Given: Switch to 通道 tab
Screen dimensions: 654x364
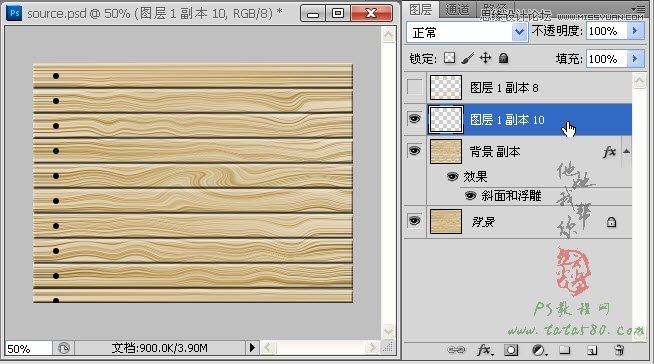Looking at the screenshot, I should click(x=457, y=10).
